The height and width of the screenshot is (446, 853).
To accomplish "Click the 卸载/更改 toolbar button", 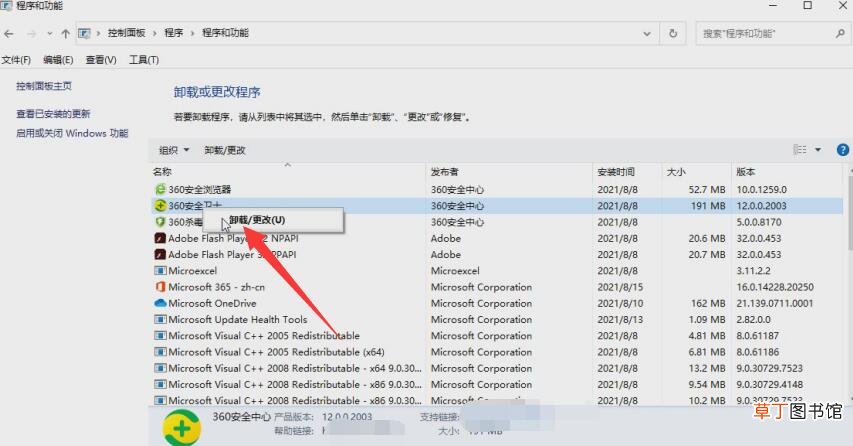I will pyautogui.click(x=225, y=150).
